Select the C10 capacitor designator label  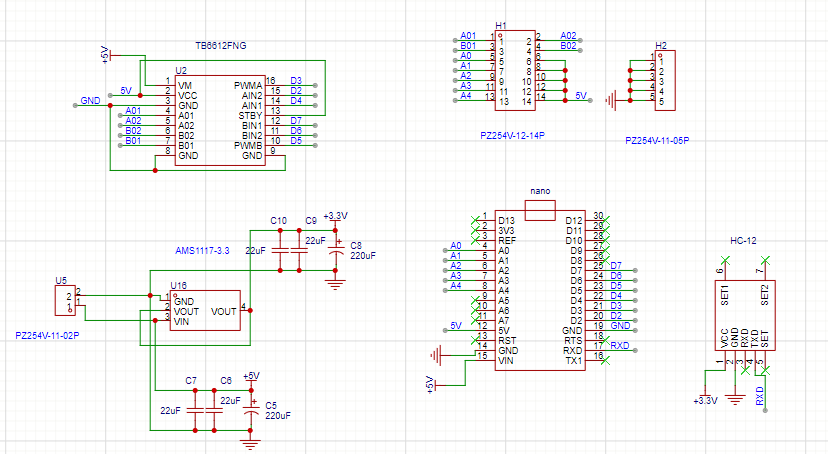[x=278, y=220]
